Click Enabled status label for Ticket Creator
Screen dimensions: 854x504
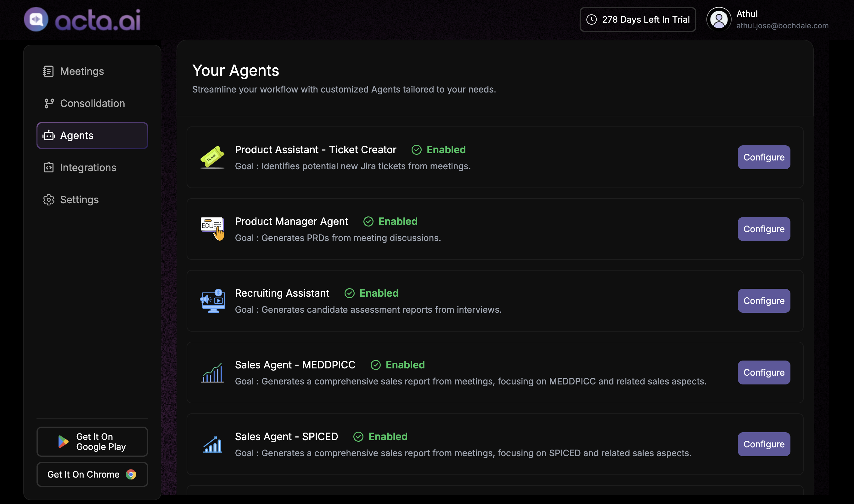446,150
